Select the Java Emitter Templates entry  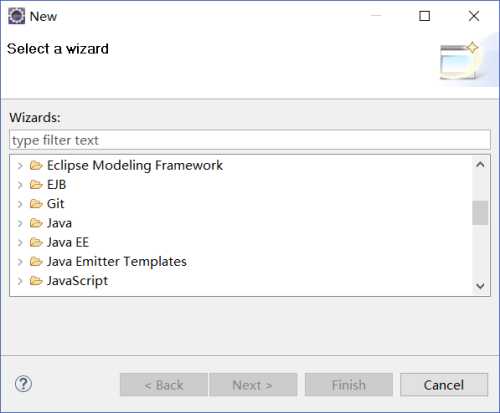click(117, 262)
